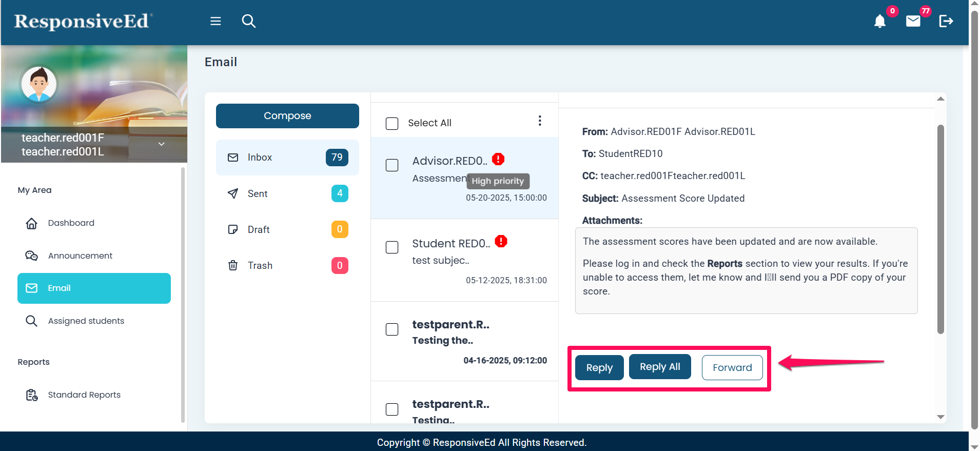
Task: Open the mail envelope icon in header
Action: 913,21
